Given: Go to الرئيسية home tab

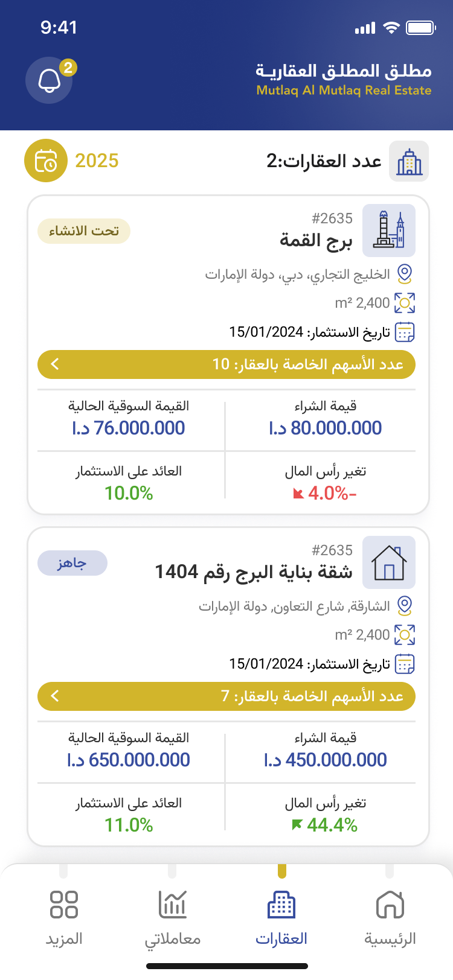Looking at the screenshot, I should [390, 917].
